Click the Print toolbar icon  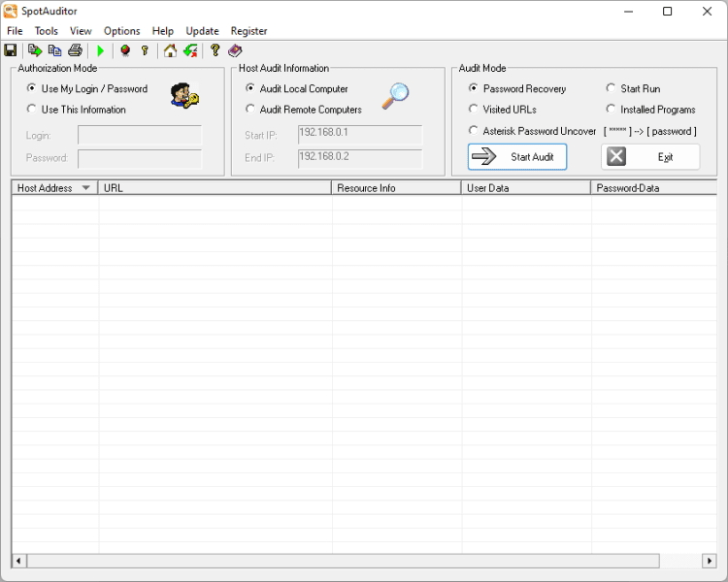pos(75,50)
